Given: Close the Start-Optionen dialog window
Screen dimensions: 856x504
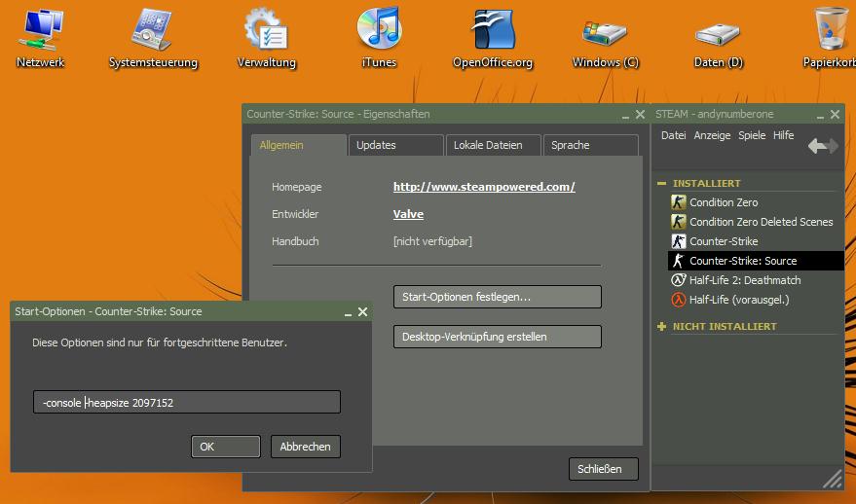Looking at the screenshot, I should click(x=362, y=312).
